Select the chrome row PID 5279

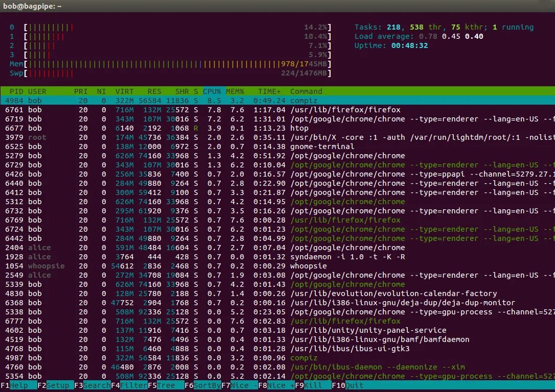click(x=277, y=156)
